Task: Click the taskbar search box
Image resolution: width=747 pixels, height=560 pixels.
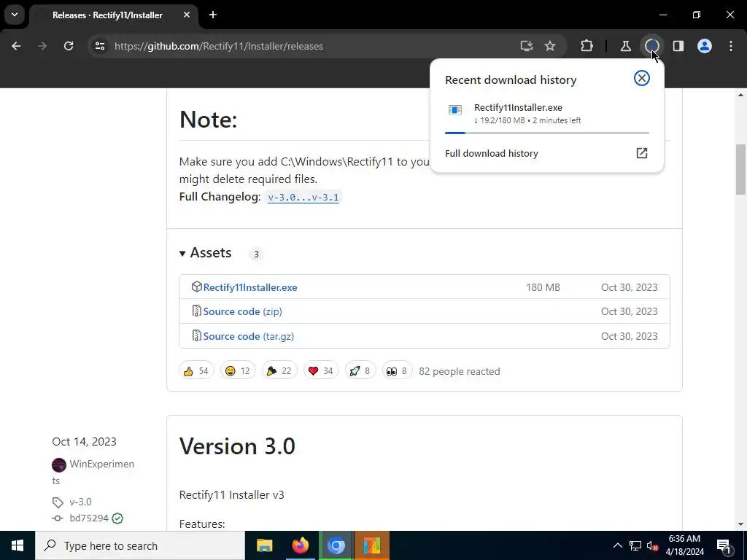Action: pos(140,545)
